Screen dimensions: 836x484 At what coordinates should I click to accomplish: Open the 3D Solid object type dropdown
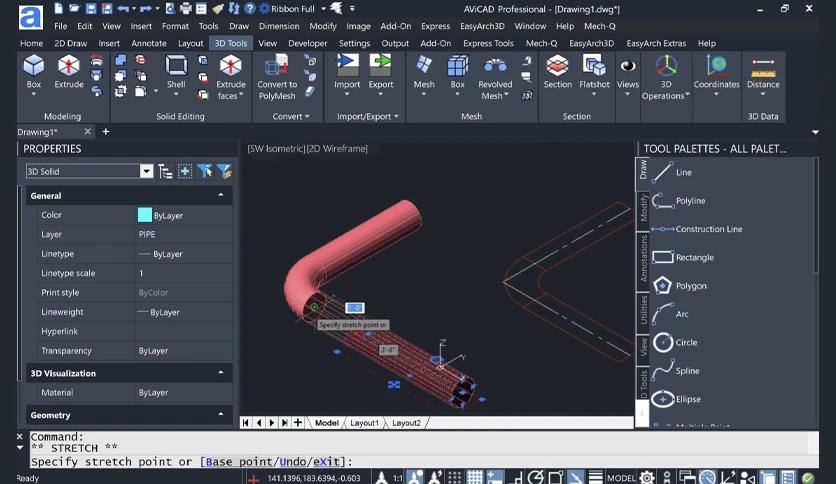146,171
